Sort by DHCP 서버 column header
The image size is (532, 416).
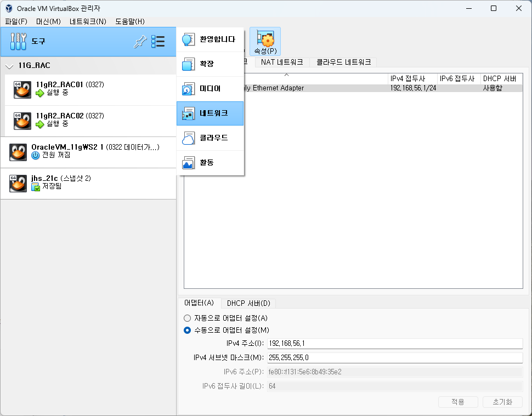point(501,79)
